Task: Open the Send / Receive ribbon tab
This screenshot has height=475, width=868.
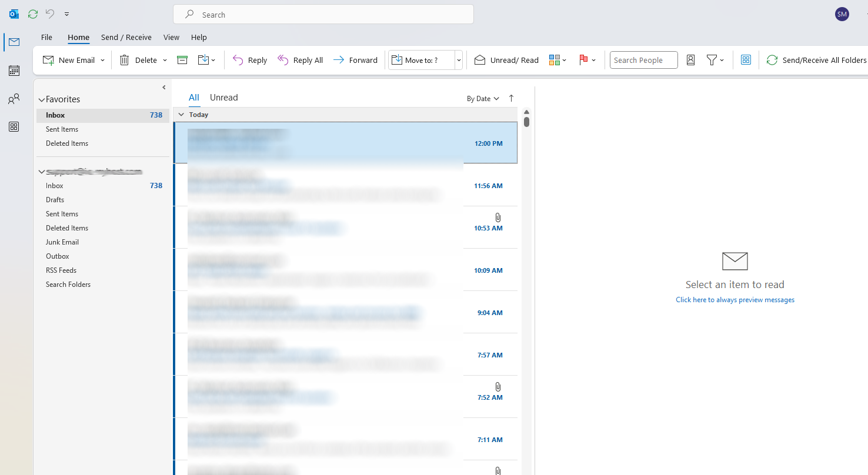Action: (x=126, y=37)
